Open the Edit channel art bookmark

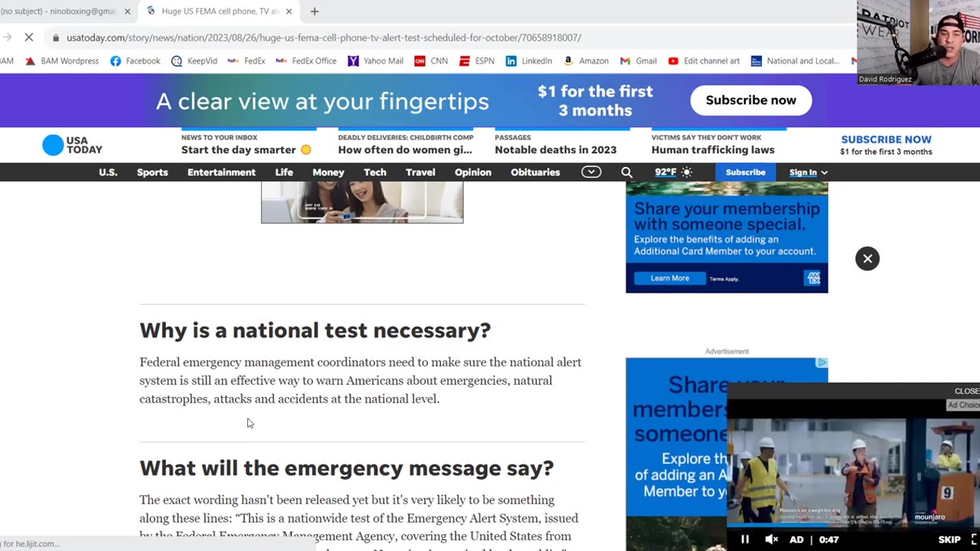coord(705,60)
